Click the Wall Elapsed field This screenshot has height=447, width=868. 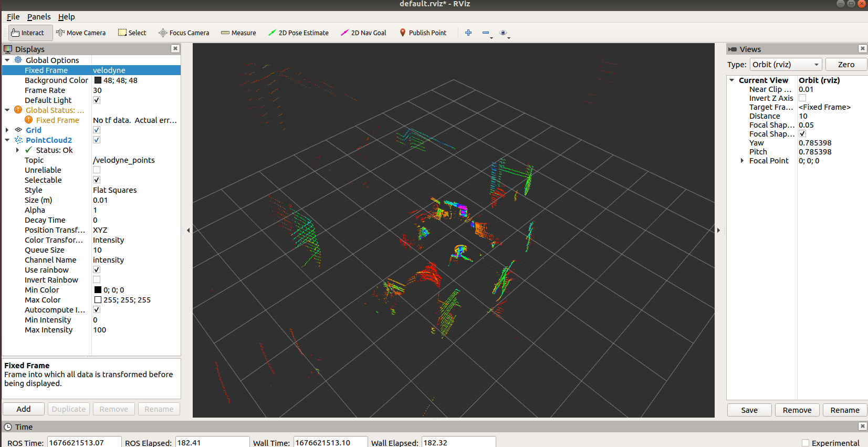[x=458, y=442]
